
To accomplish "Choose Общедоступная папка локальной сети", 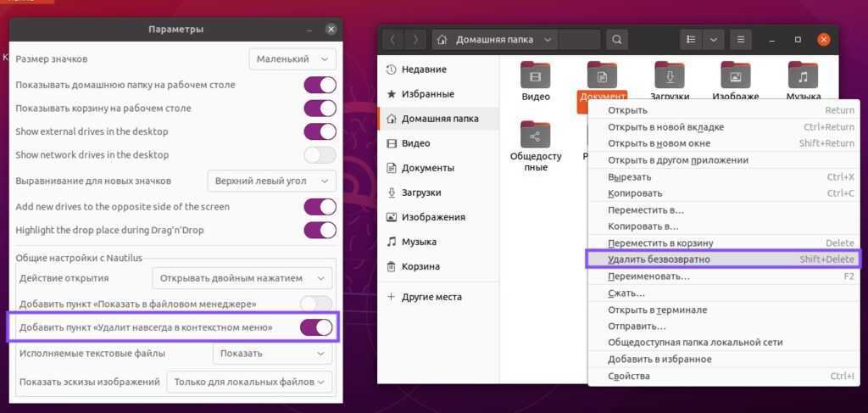I will [724, 342].
